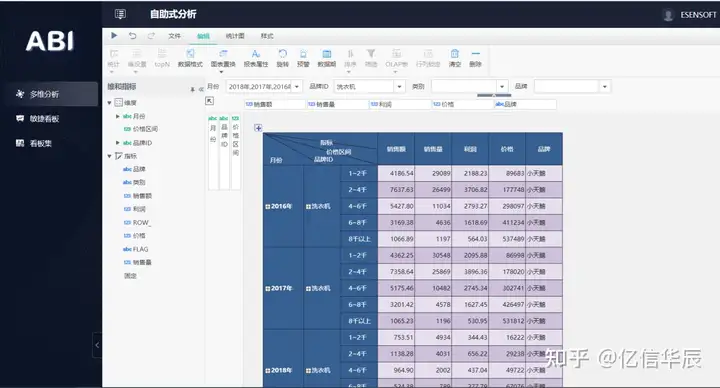Pin the 维和指标 panel with pin icon

click(x=192, y=90)
